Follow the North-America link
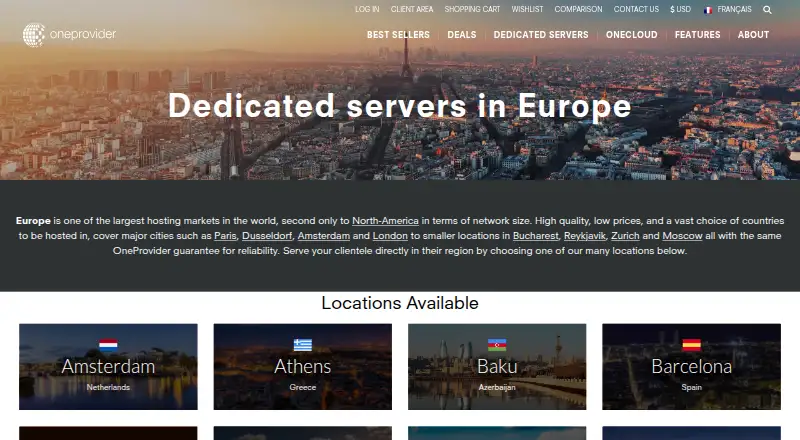 [385, 221]
